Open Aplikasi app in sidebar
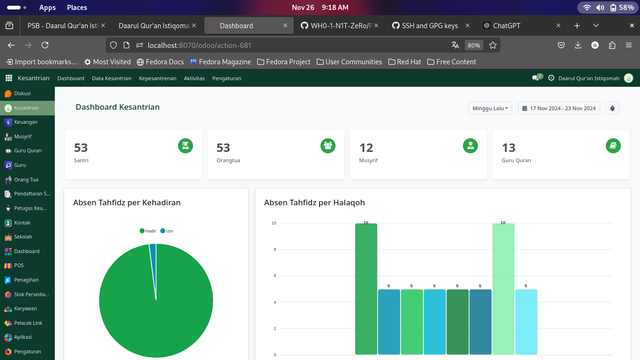 (x=27, y=337)
